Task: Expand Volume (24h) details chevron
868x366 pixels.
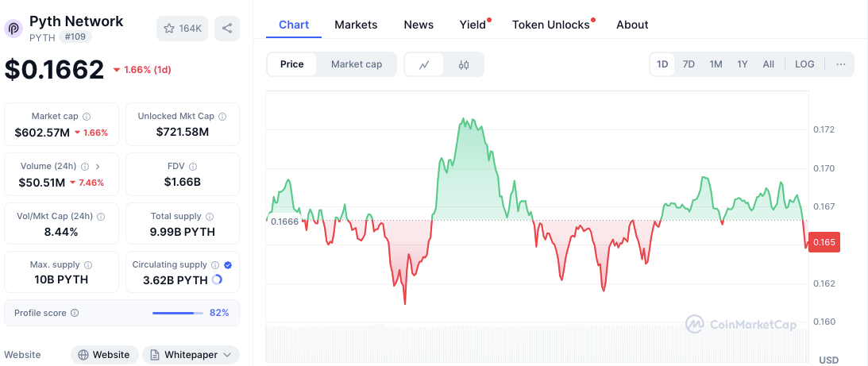Action: [98, 166]
